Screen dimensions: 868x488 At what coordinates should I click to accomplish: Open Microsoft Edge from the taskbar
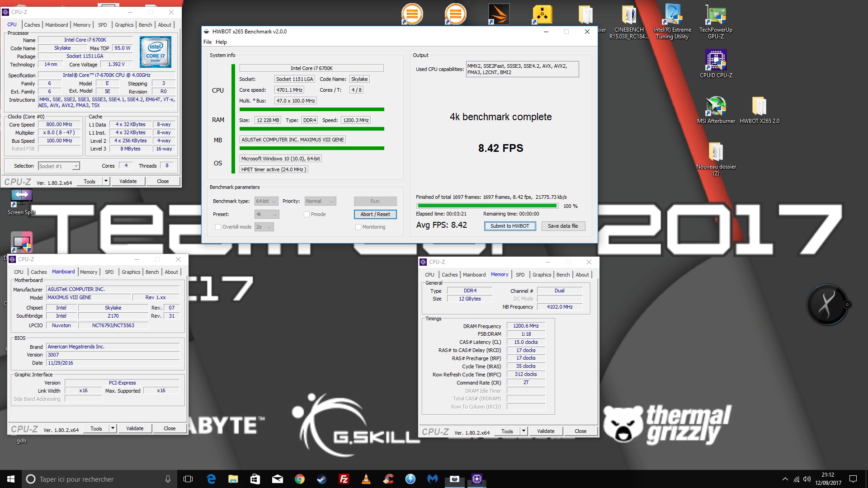click(x=211, y=479)
